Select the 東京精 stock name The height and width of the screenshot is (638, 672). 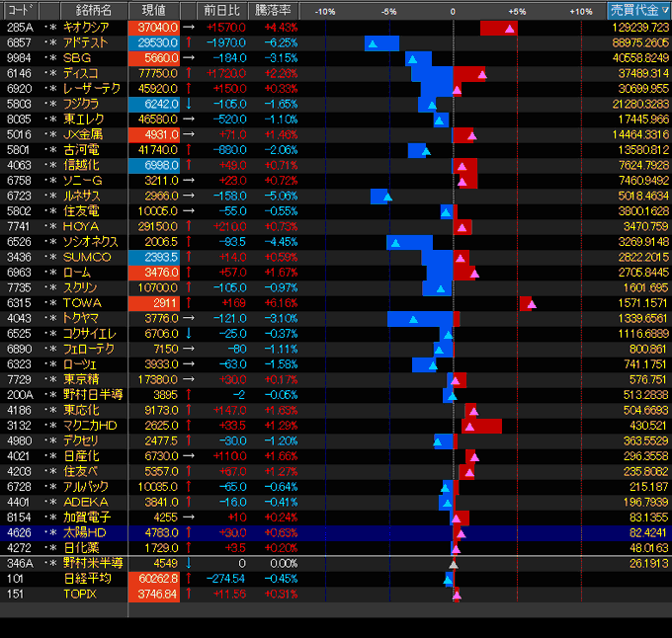click(x=81, y=380)
